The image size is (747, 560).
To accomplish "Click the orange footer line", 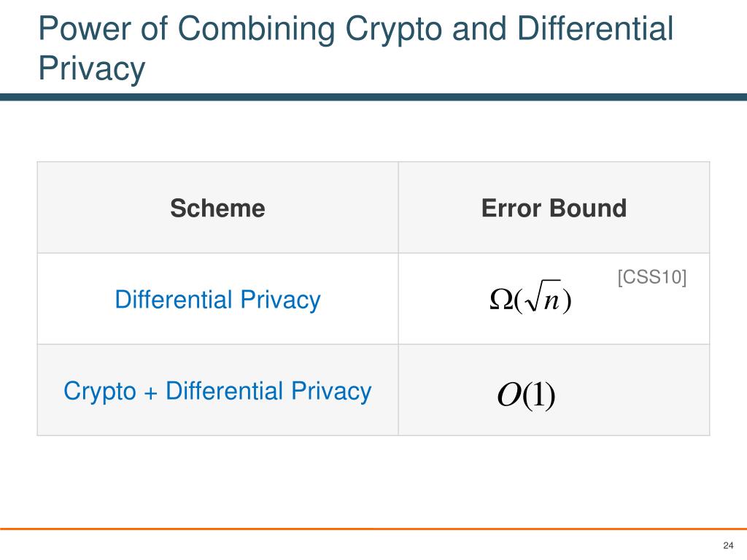I will (x=373, y=529).
